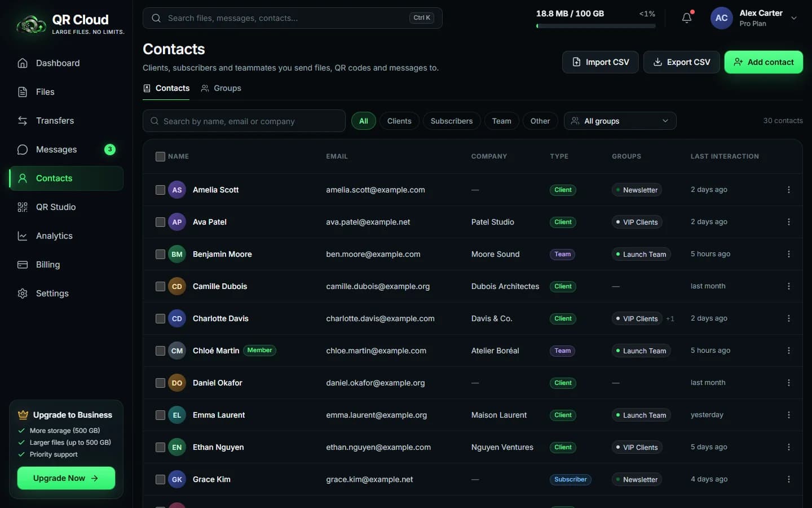This screenshot has height=508, width=812.
Task: Expand the All groups dropdown
Action: click(620, 121)
